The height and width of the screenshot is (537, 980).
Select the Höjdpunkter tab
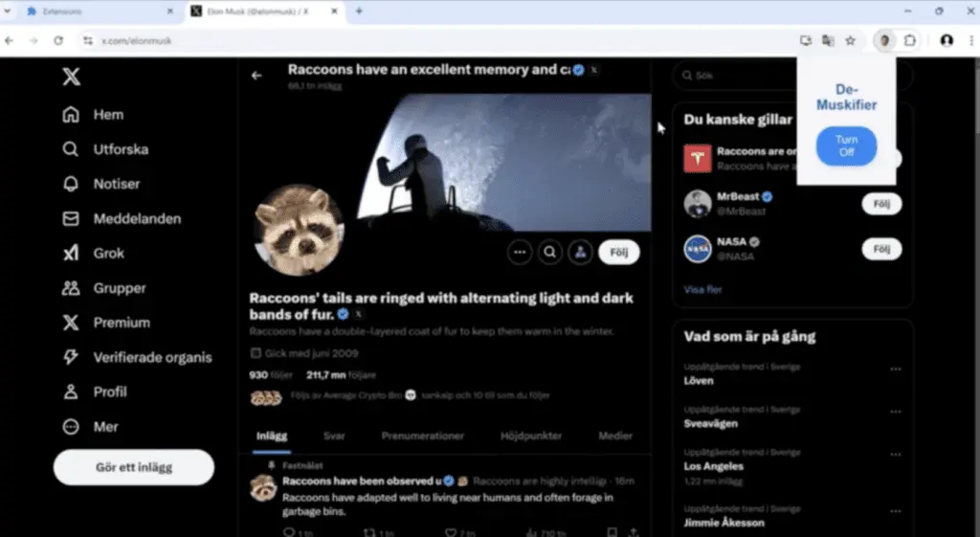(530, 436)
